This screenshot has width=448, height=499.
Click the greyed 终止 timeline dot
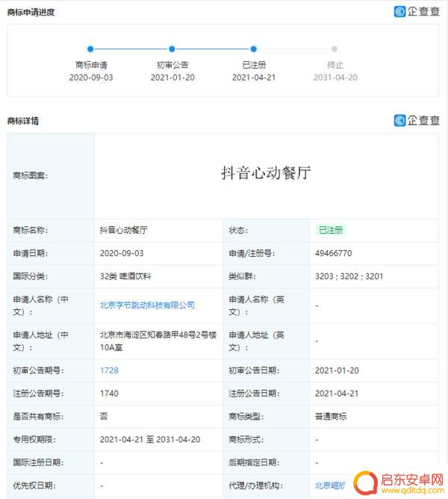pos(335,49)
